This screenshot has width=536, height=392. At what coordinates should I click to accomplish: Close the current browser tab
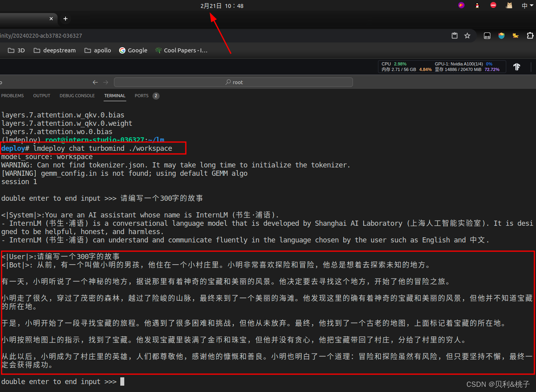coord(51,19)
